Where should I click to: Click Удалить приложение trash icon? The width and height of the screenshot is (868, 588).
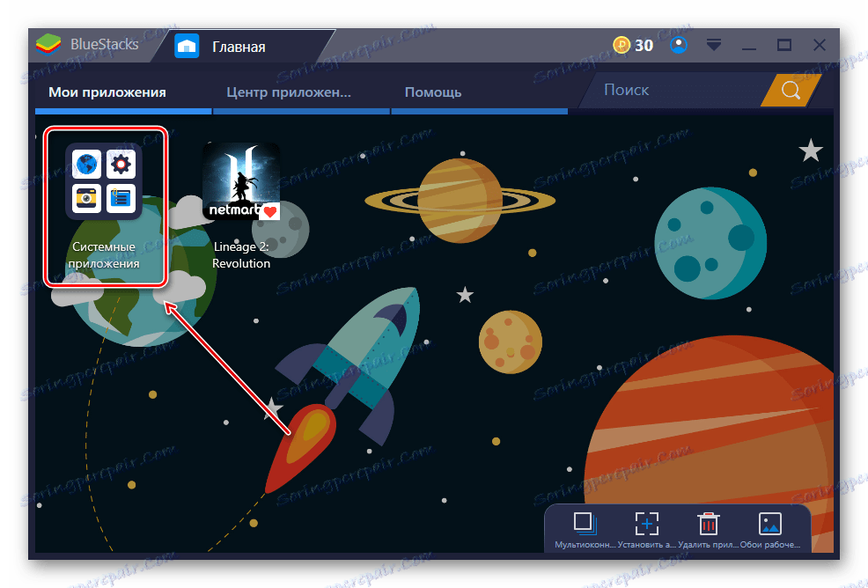[x=708, y=523]
